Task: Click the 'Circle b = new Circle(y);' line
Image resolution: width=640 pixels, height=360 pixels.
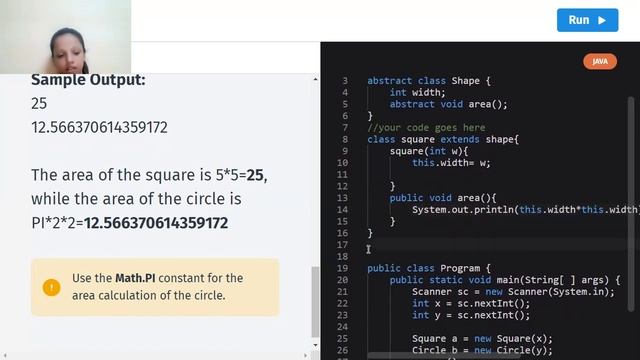Action: [482, 350]
